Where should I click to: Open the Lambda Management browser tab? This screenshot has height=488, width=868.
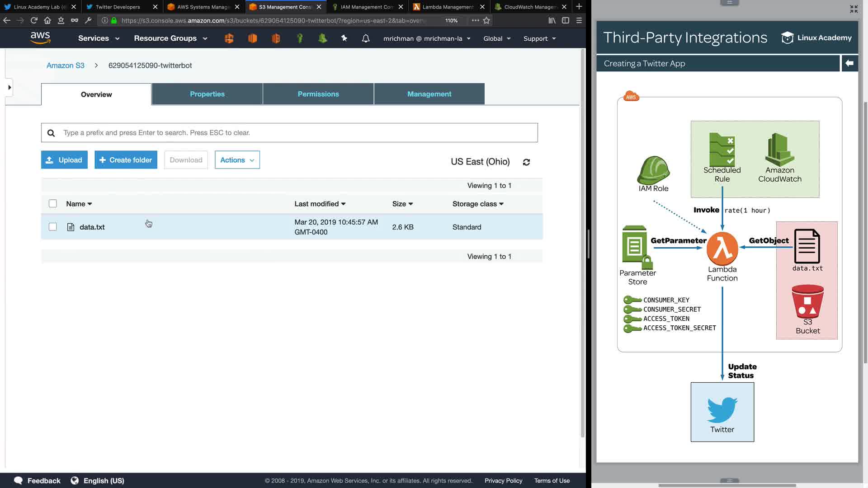(448, 7)
